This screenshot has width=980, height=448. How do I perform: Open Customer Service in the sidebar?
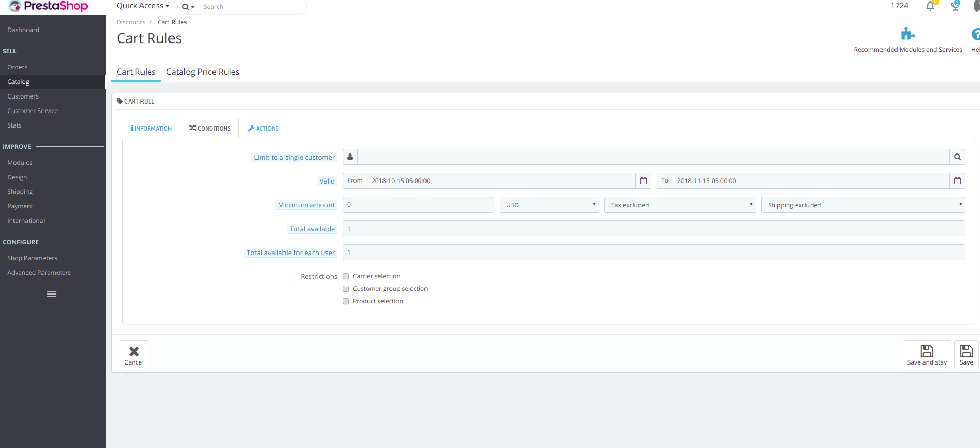point(33,111)
